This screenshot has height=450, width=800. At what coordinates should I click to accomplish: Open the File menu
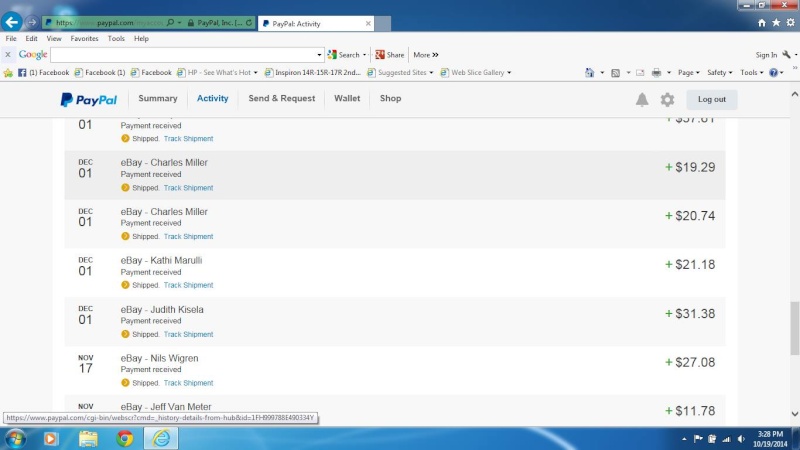[x=11, y=38]
